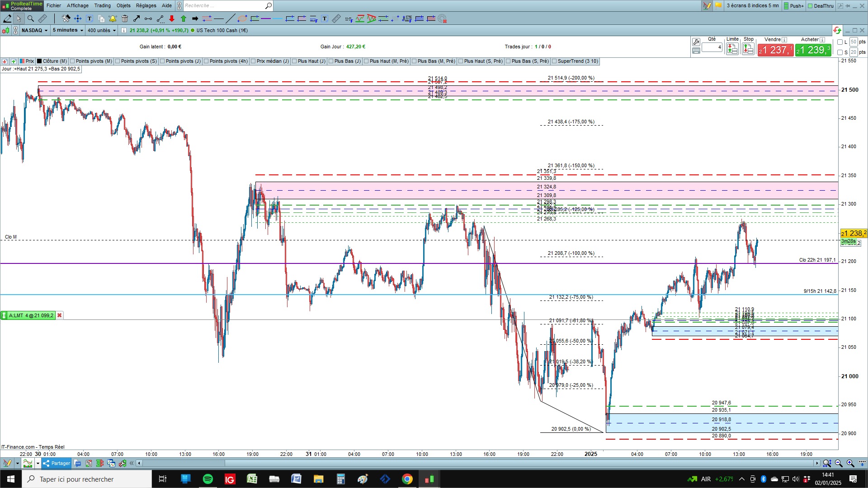Select the red down arrow tool
The height and width of the screenshot is (488, 868).
172,19
